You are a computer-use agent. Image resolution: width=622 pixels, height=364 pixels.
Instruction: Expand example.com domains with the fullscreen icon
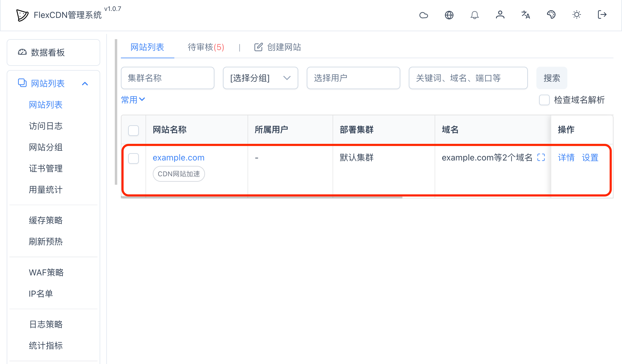click(541, 158)
